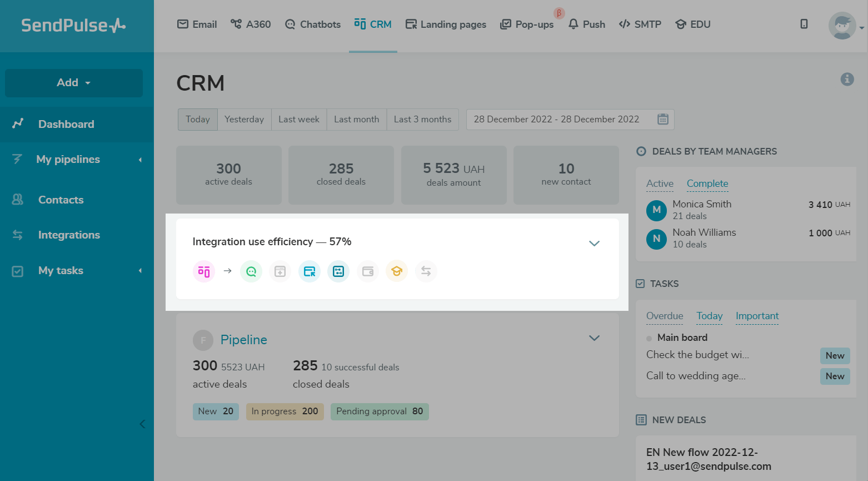868x481 pixels.
Task: Click New badge beside Check the budget
Action: (x=835, y=356)
